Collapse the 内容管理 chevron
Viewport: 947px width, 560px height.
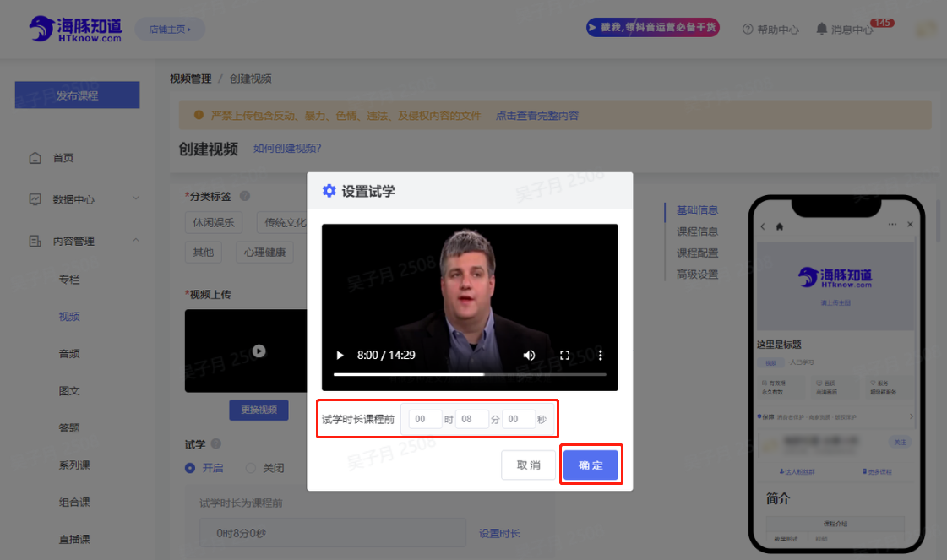(x=135, y=240)
